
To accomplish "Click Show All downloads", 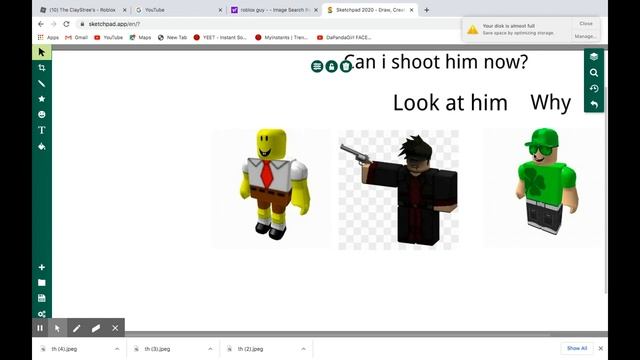I will pos(577,348).
